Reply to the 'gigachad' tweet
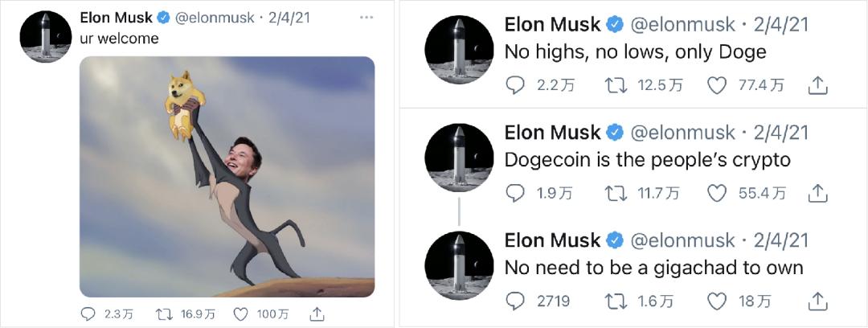Screen dimensions: 868x328 point(515,301)
